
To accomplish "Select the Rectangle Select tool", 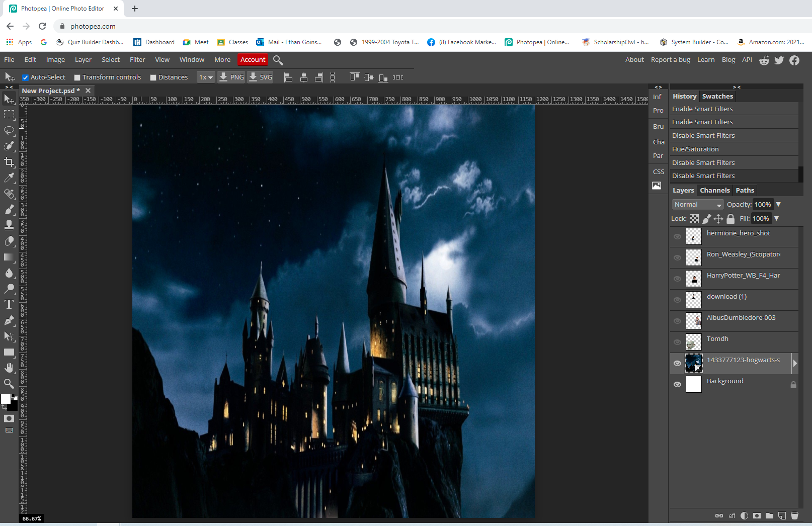I will point(9,115).
